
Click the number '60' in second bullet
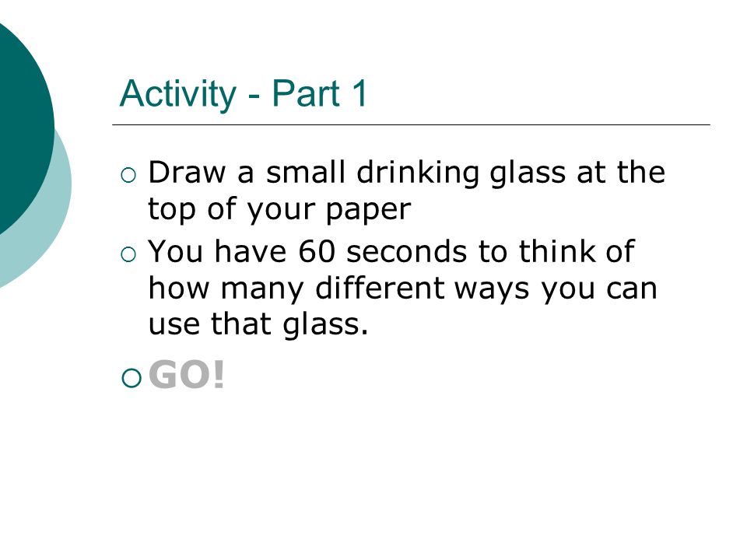(317, 251)
